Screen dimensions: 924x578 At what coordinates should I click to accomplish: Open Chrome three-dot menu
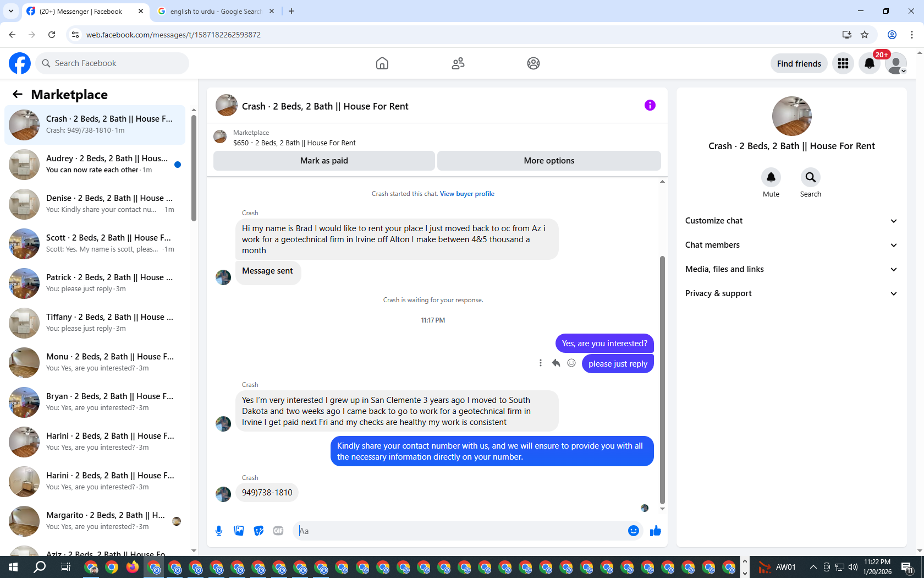pyautogui.click(x=912, y=35)
